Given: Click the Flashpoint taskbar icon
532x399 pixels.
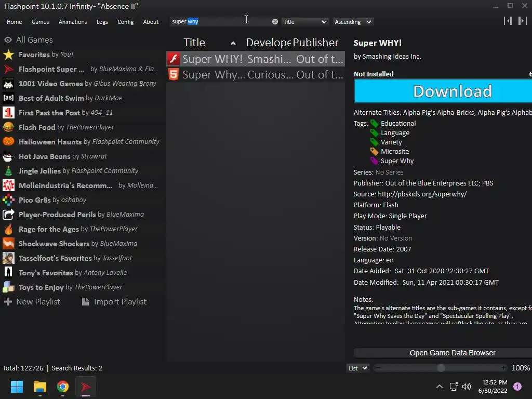Looking at the screenshot, I should (86, 387).
